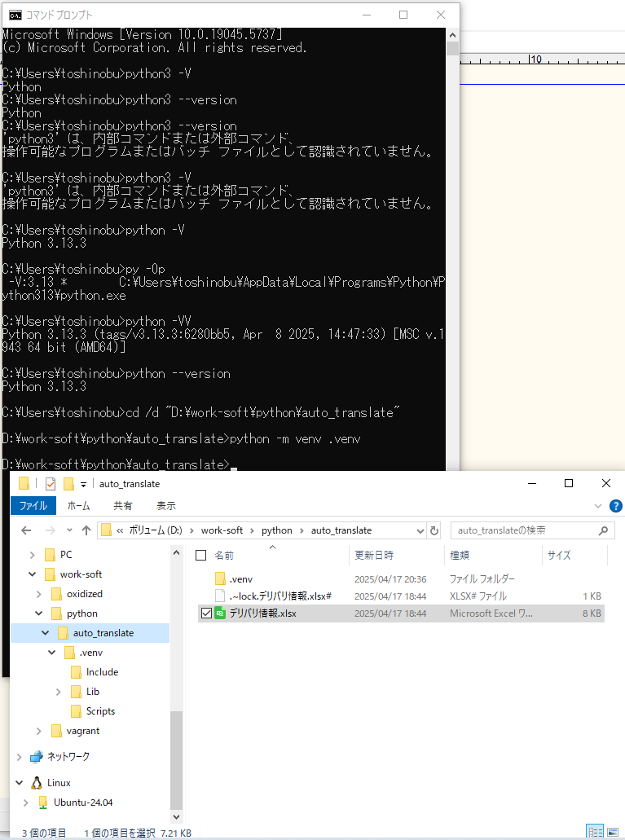625x840 pixels.
Task: Switch to details view layout icon
Action: pos(595,831)
